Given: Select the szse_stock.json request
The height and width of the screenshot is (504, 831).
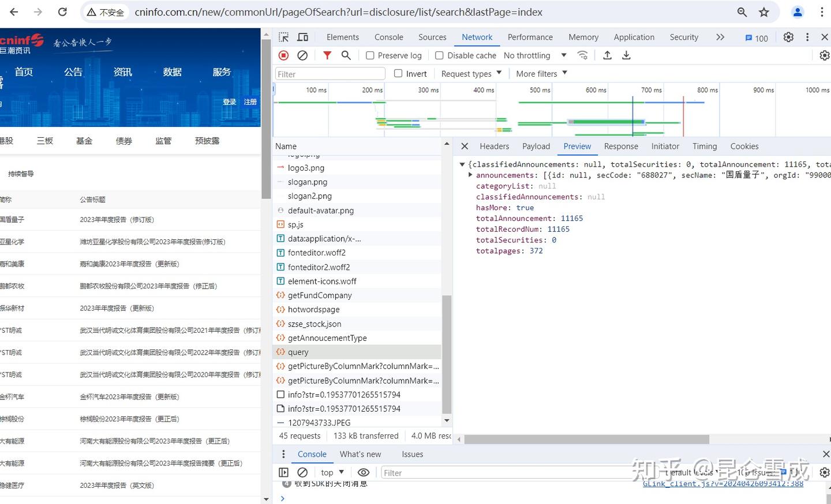Looking at the screenshot, I should coord(357,324).
